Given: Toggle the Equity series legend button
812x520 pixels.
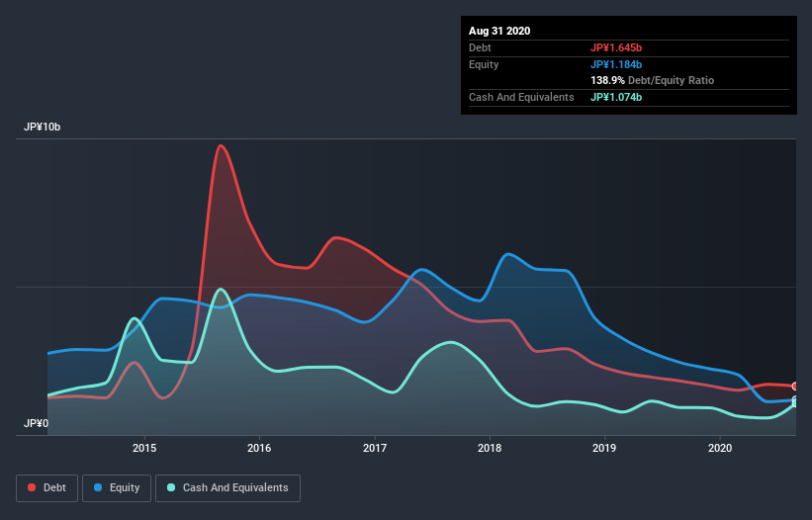Looking at the screenshot, I should [117, 488].
